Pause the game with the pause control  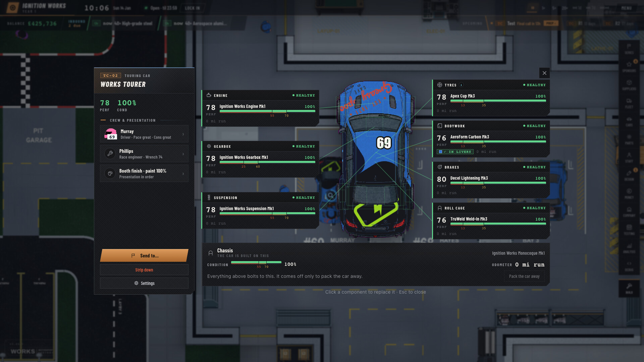[533, 8]
